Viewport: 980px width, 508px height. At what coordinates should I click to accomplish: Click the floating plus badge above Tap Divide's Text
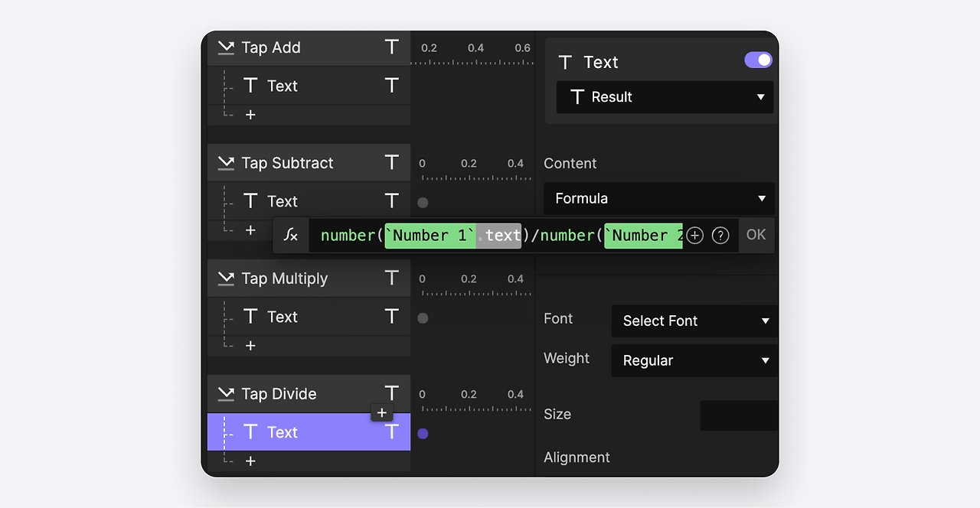382,413
